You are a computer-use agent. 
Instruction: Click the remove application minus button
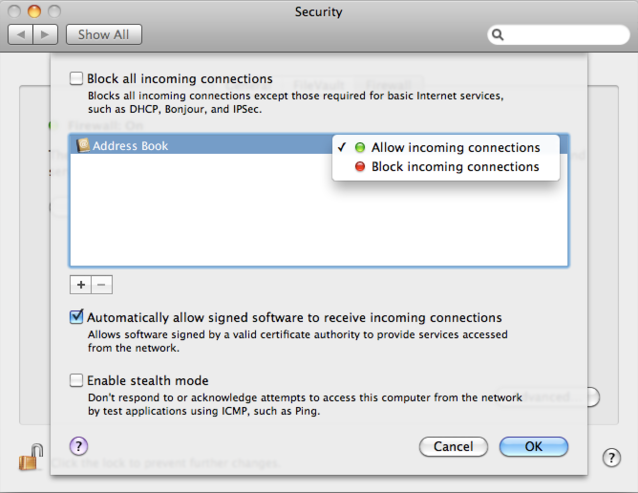click(102, 285)
